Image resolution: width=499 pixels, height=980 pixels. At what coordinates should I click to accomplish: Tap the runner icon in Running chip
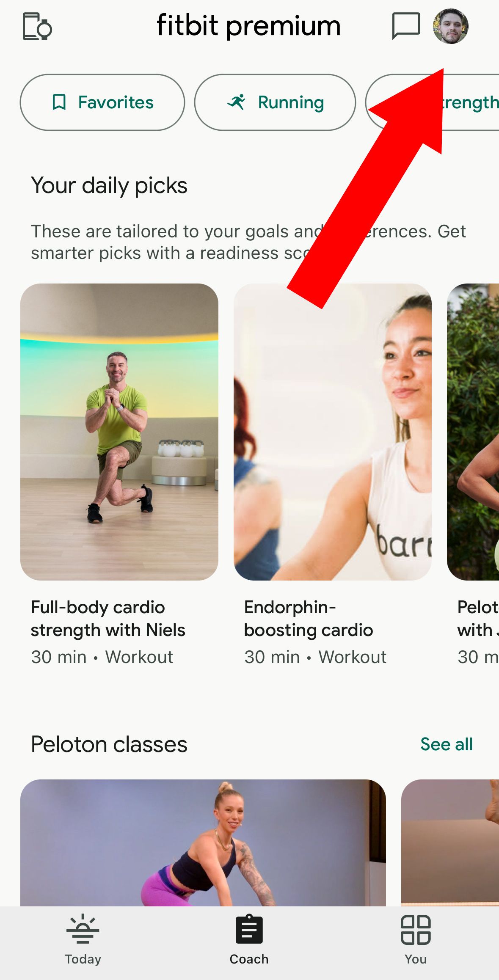coord(236,102)
